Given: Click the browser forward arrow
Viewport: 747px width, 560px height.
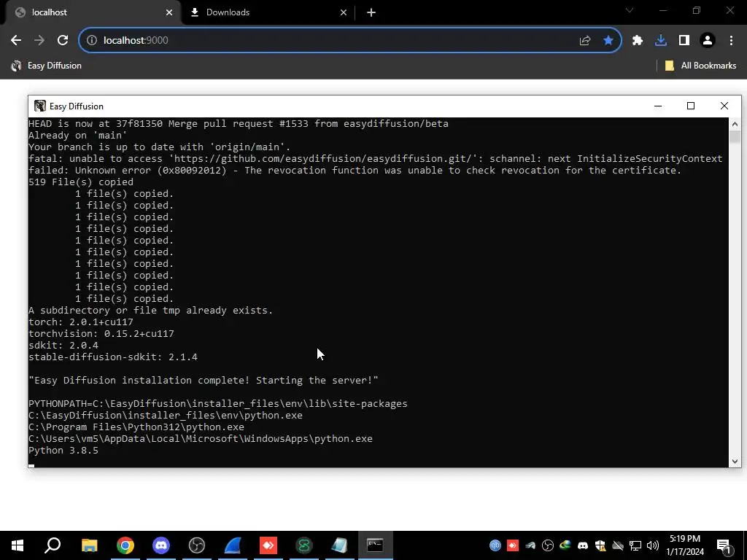Looking at the screenshot, I should [39, 41].
